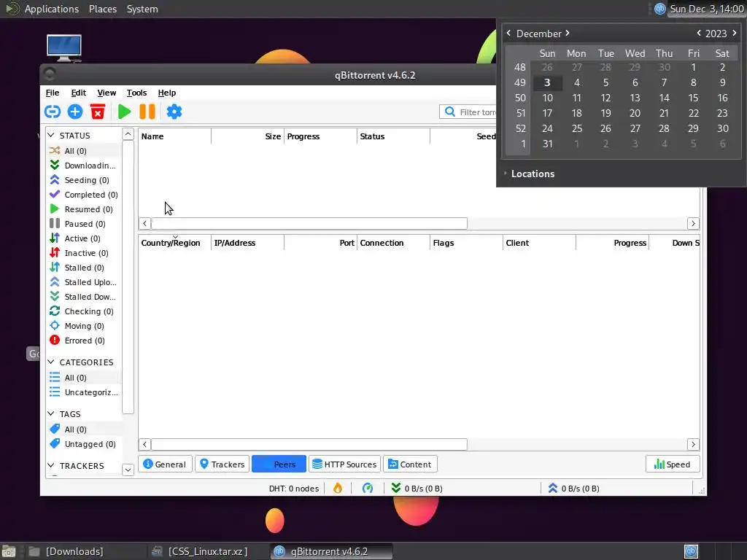Open the Applications menu in top panel
Image resolution: width=747 pixels, height=560 pixels.
[x=52, y=9]
